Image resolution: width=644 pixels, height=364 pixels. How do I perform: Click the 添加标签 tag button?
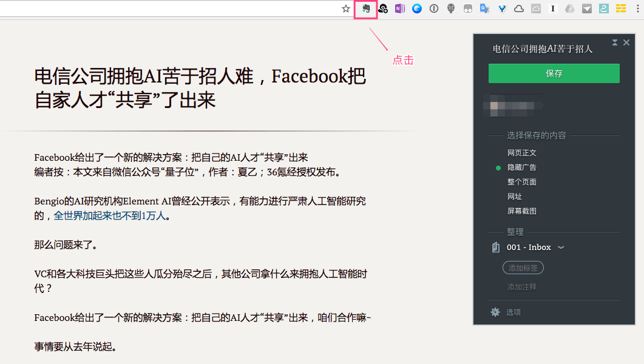pyautogui.click(x=523, y=268)
